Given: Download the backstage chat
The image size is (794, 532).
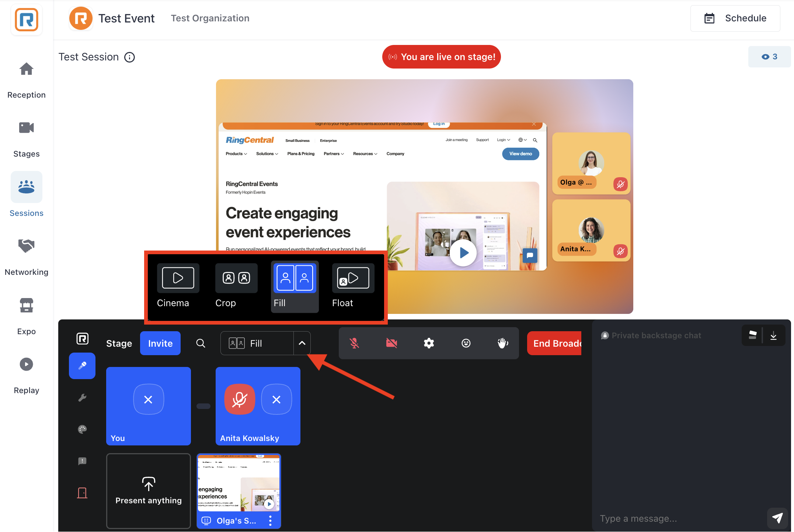Looking at the screenshot, I should tap(773, 335).
